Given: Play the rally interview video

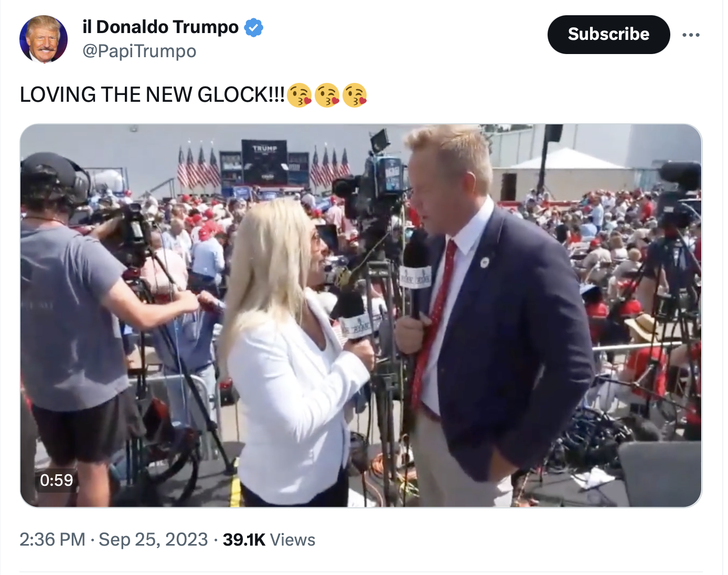Looking at the screenshot, I should click(361, 316).
